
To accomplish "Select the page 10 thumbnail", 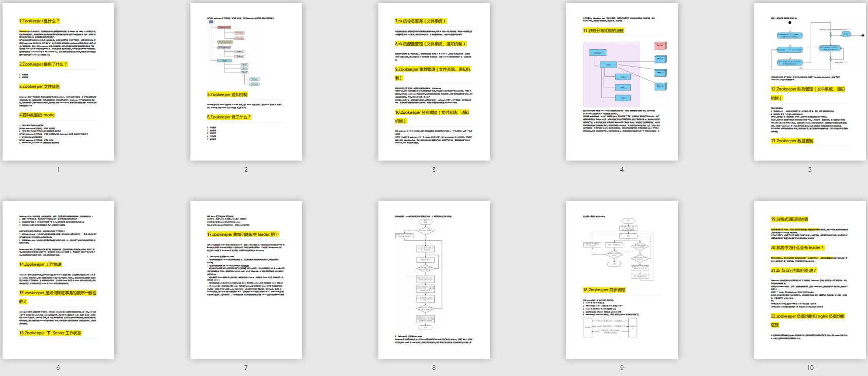I will pos(810,280).
